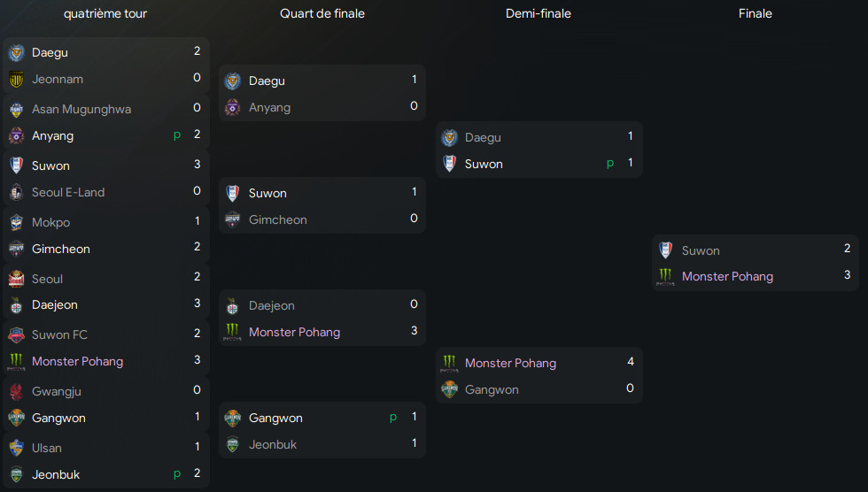Click Seoul red club crest
Viewport: 868px width, 492px height.
pyautogui.click(x=16, y=279)
